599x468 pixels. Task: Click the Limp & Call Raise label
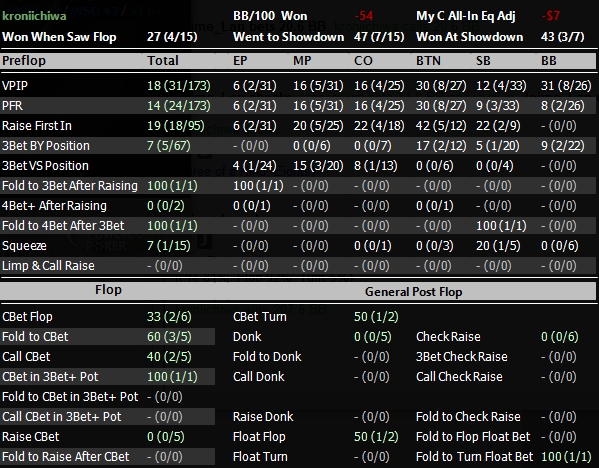point(48,266)
